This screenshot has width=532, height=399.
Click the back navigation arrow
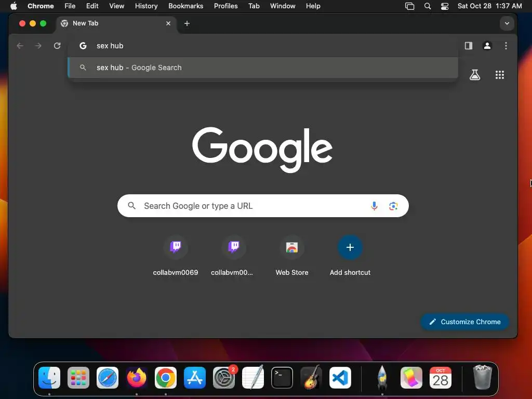(x=20, y=46)
